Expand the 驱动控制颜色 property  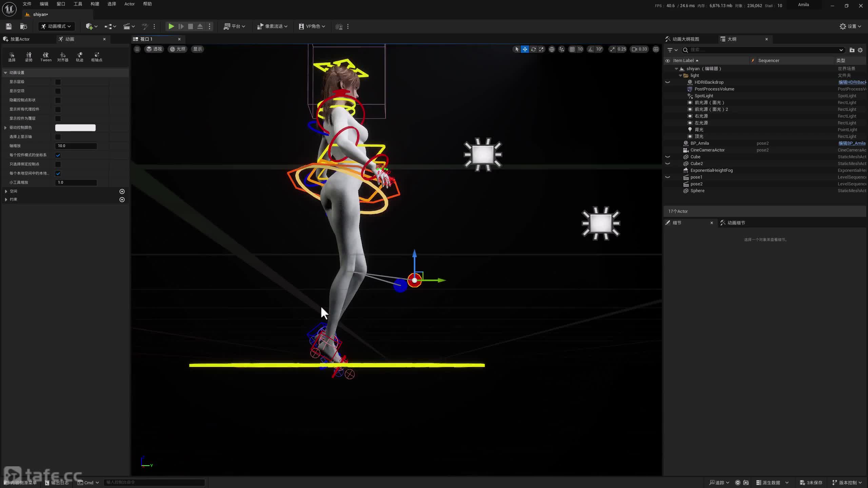point(5,128)
